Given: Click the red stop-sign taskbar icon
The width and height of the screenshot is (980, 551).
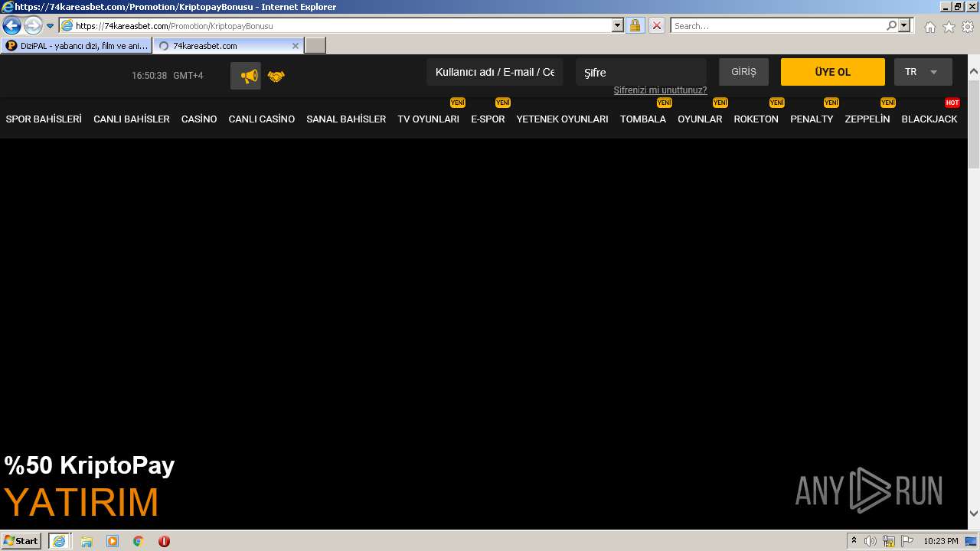Looking at the screenshot, I should pyautogui.click(x=164, y=541).
